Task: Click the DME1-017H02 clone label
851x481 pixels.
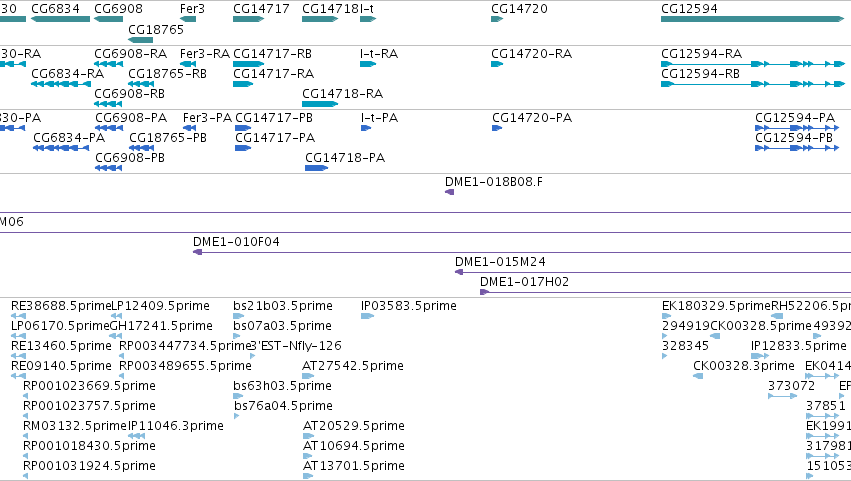Action: (x=525, y=282)
